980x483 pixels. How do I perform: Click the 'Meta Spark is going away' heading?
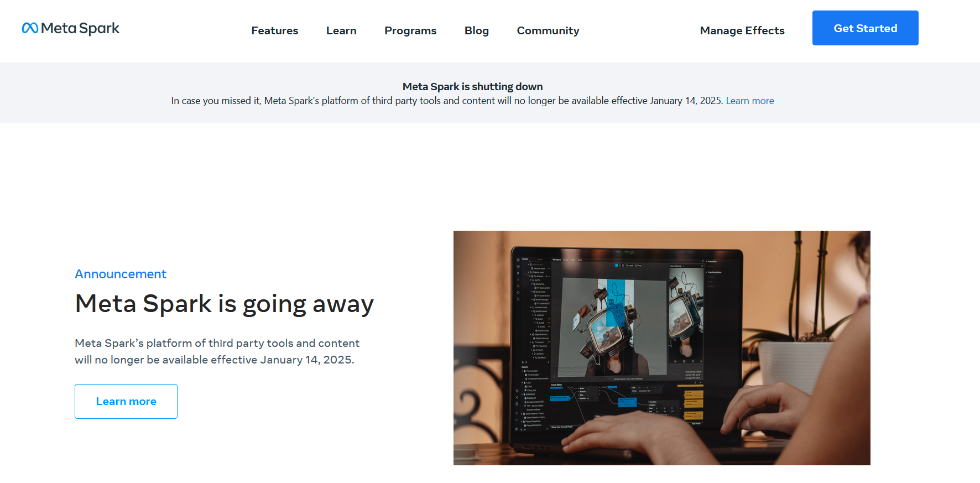pyautogui.click(x=225, y=304)
